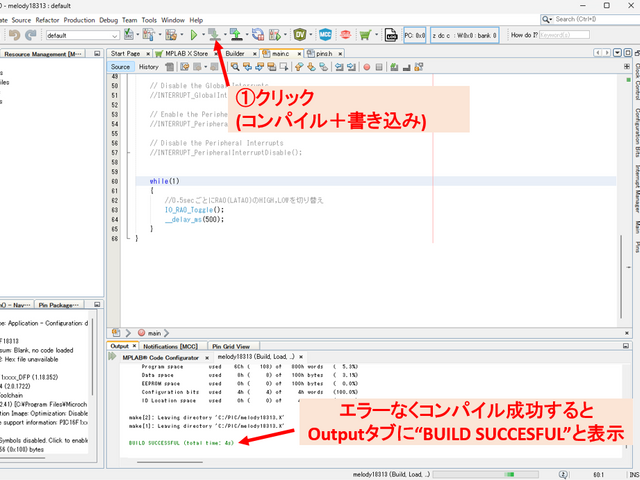
Task: Click the Build Project hammer icon
Action: click(x=148, y=35)
